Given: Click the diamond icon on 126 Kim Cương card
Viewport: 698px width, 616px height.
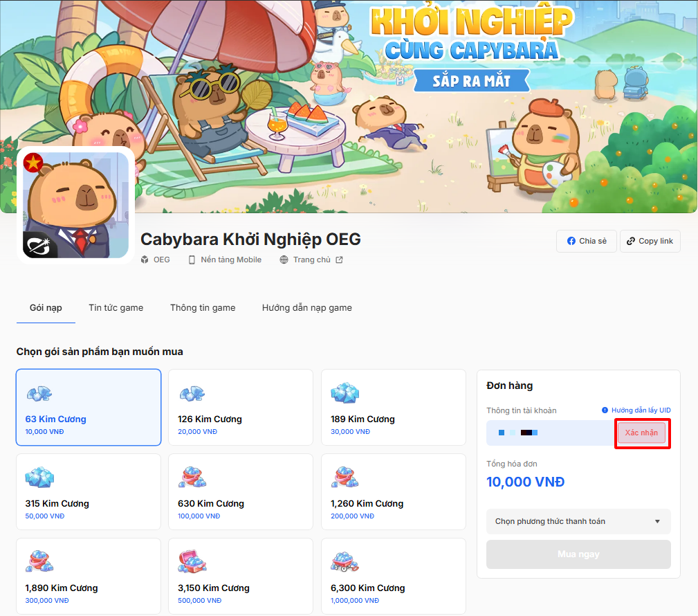Looking at the screenshot, I should tap(192, 393).
